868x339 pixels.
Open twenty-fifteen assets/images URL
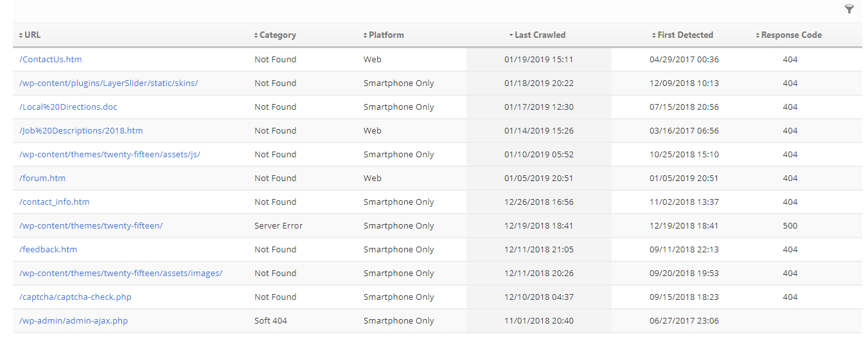click(121, 274)
